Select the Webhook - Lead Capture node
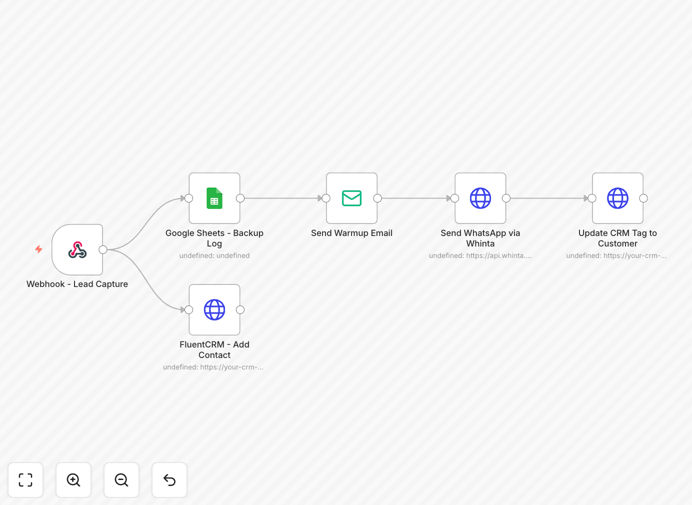This screenshot has height=505, width=692. 77,250
